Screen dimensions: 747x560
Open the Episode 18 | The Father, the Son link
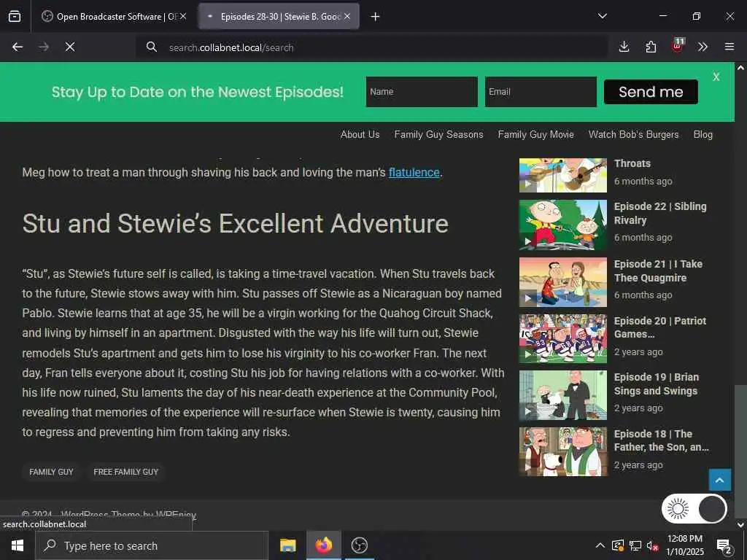[661, 440]
